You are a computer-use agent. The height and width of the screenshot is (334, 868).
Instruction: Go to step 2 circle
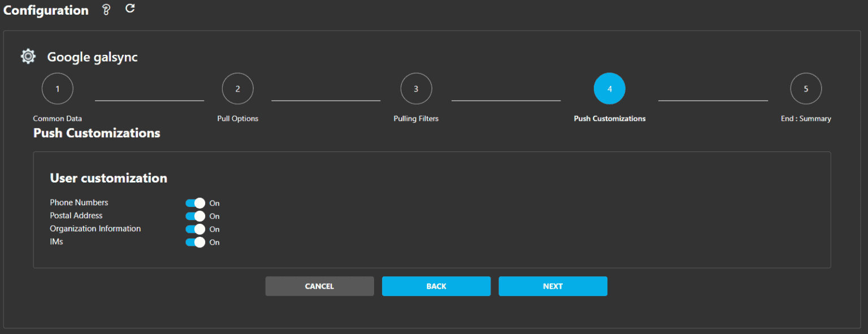pos(238,89)
